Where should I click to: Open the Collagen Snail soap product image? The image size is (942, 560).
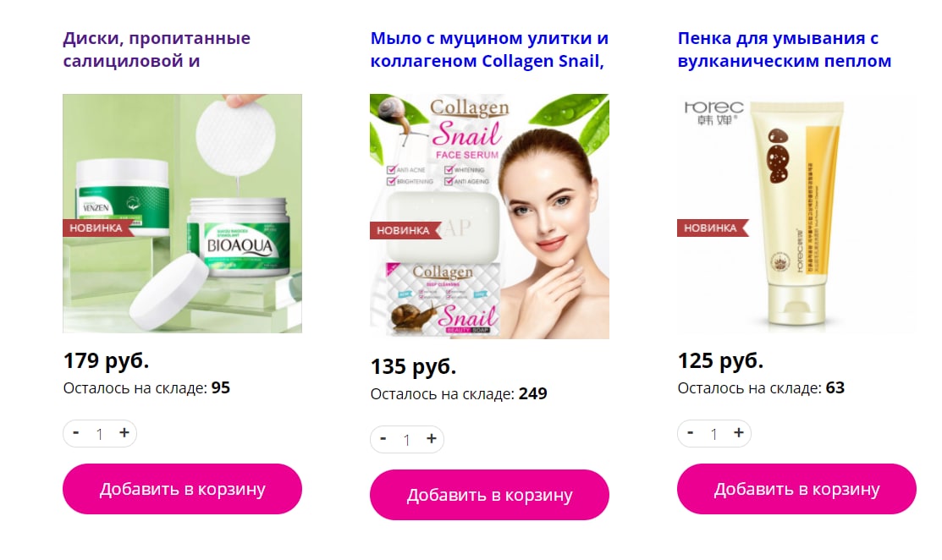pos(489,216)
